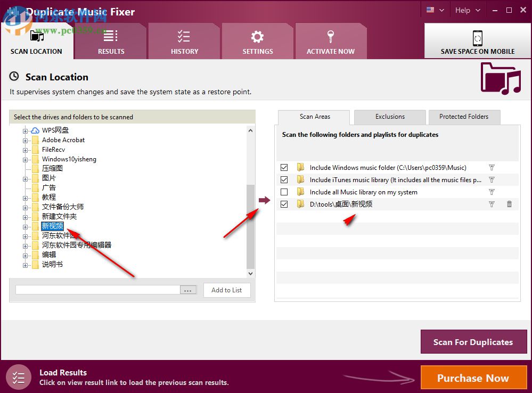Expand the 新视频 tree node
The height and width of the screenshot is (393, 532).
click(25, 227)
